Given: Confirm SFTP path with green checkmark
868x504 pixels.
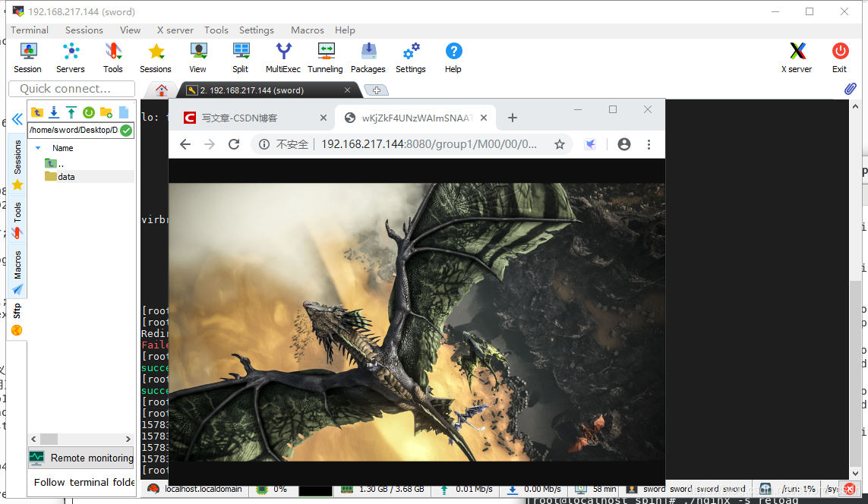Looking at the screenshot, I should pos(126,131).
